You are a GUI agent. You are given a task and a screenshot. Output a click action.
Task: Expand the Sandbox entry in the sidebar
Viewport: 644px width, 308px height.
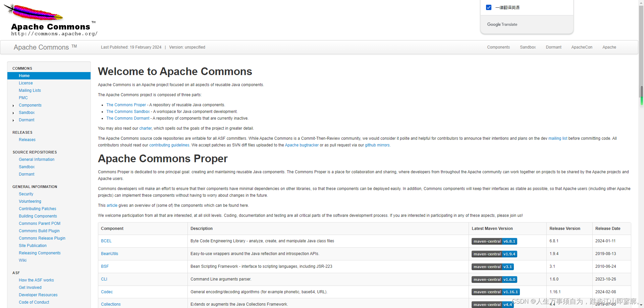point(13,113)
